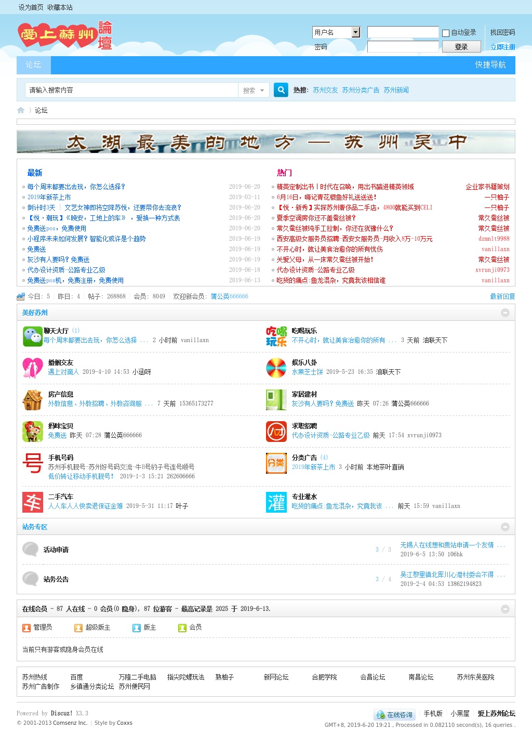The height and width of the screenshot is (756, 532).
Task: Open the 婚姻交友 heart icon
Action: click(x=32, y=368)
